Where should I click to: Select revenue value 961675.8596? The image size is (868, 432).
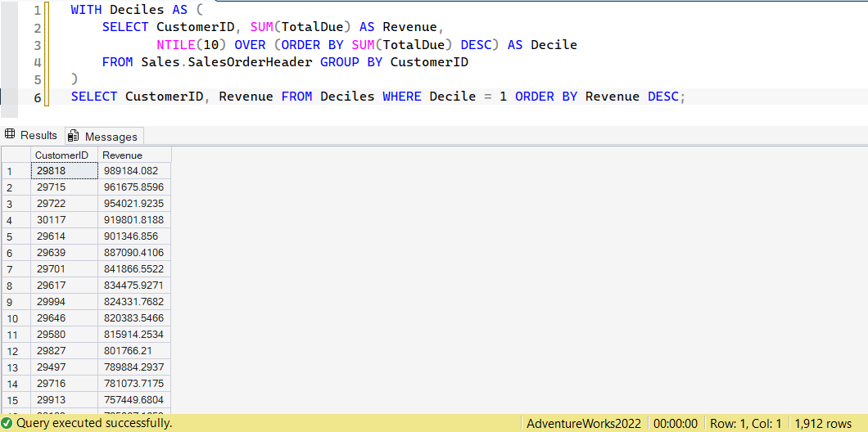point(134,187)
